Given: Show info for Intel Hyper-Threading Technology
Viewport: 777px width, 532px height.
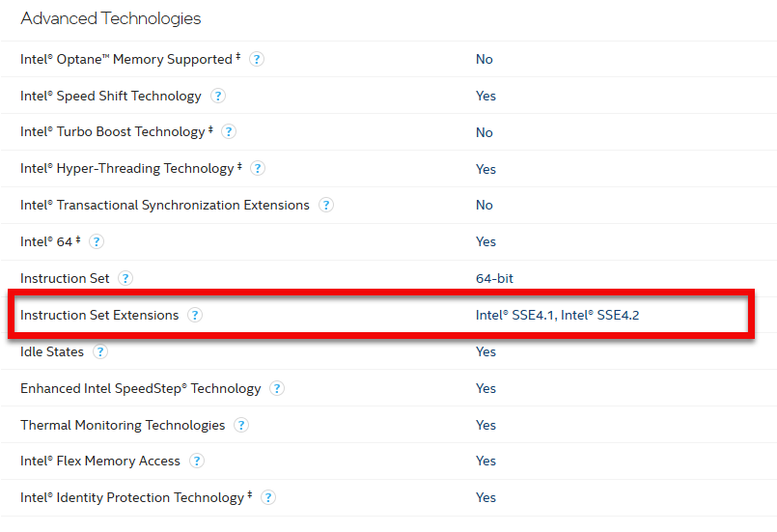Looking at the screenshot, I should click(257, 169).
